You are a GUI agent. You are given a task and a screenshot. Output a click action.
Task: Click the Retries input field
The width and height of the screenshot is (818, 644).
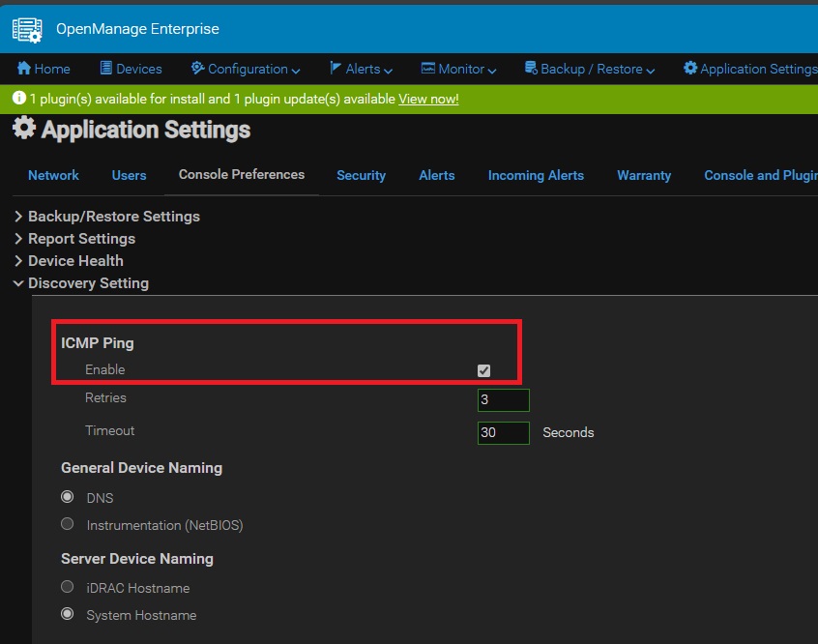[x=503, y=399]
